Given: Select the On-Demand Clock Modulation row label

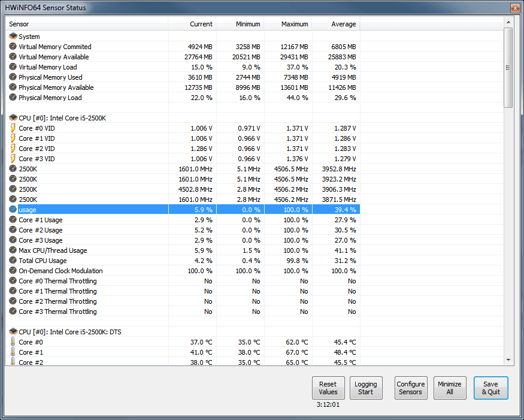Looking at the screenshot, I should point(61,271).
